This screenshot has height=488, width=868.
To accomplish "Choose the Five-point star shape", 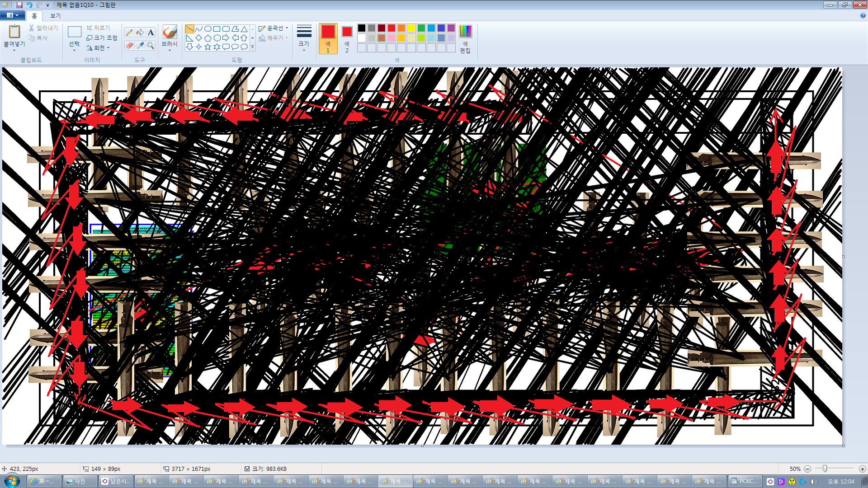I will (x=208, y=47).
